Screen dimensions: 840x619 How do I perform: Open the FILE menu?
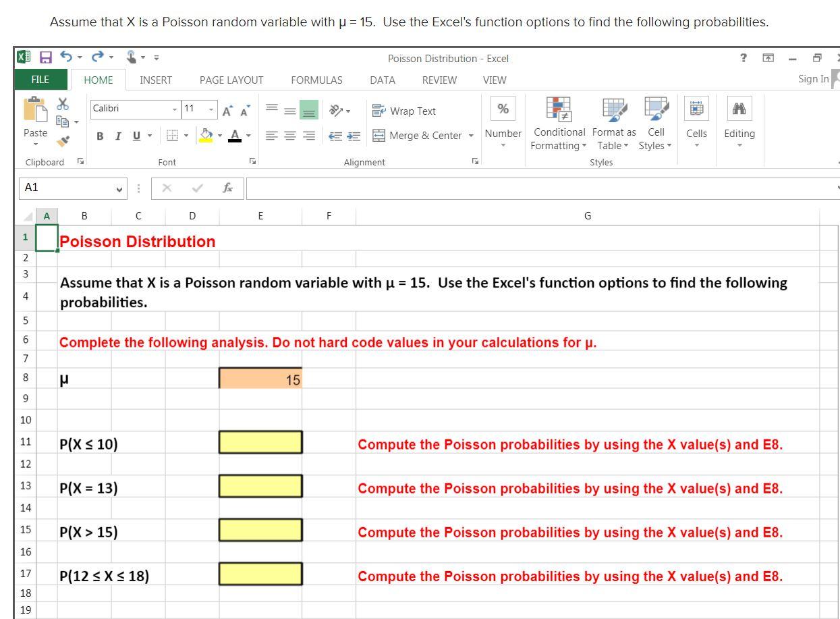pyautogui.click(x=39, y=80)
